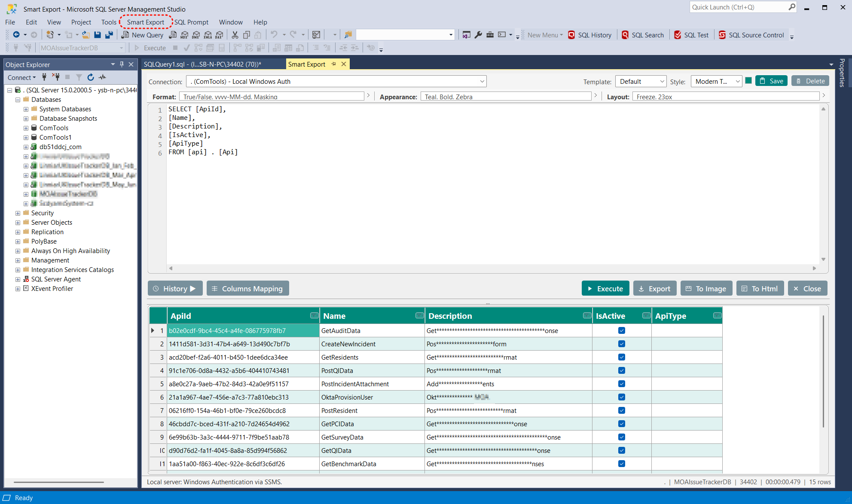Open the File menu
The width and height of the screenshot is (852, 504).
point(10,22)
